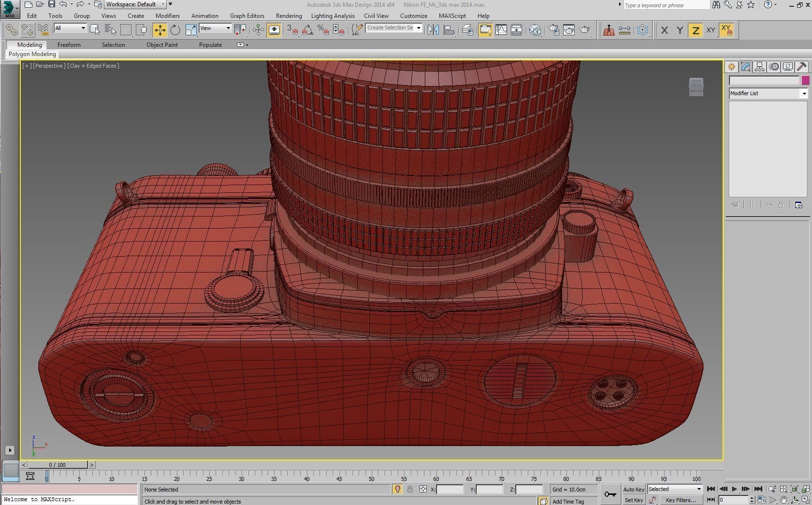Open the Create command panel tab
Screen dimensions: 812x505
pyautogui.click(x=731, y=67)
